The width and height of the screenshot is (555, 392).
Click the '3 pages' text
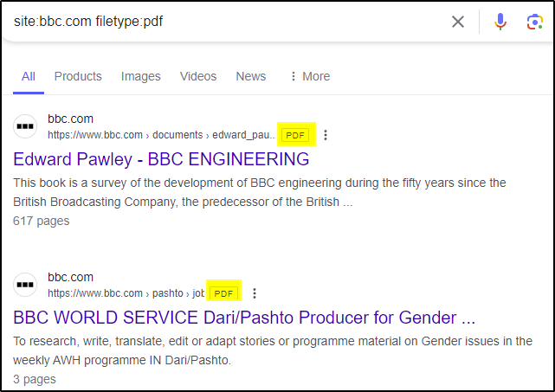pyautogui.click(x=35, y=379)
